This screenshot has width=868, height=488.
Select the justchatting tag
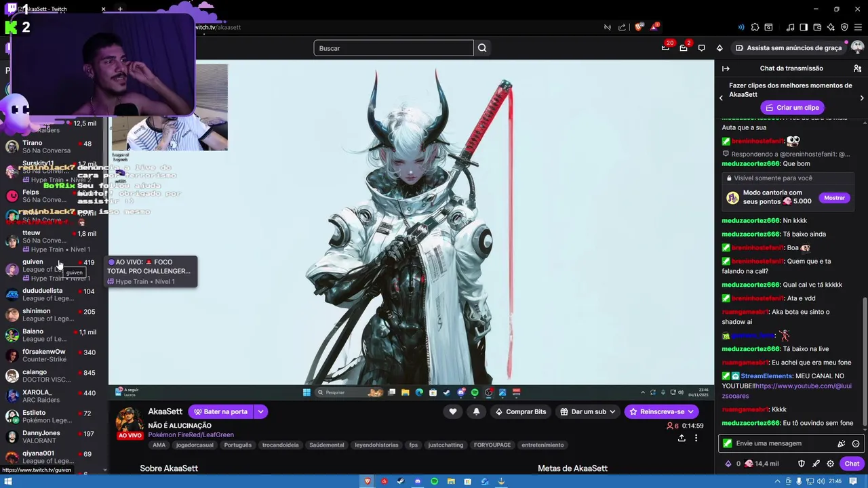tap(446, 445)
